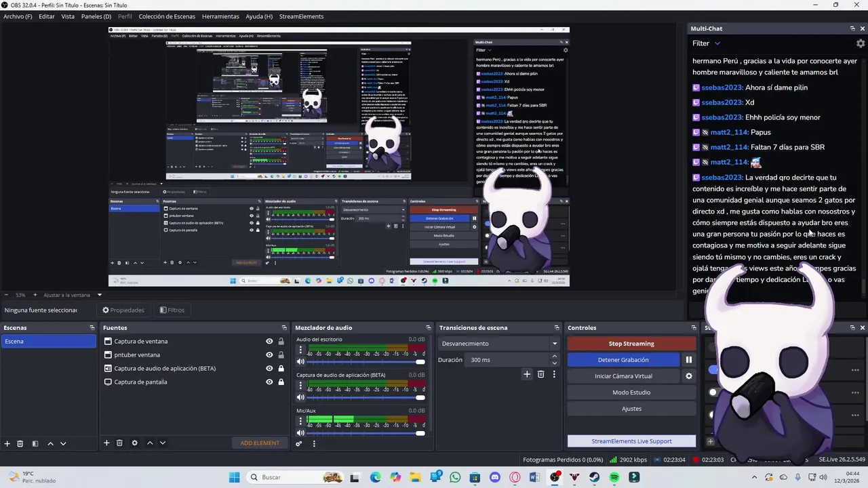Open the Vista menu

pos(68,16)
